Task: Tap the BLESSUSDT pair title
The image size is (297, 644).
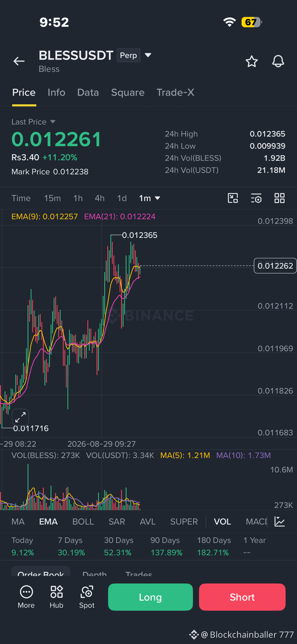Action: [76, 55]
